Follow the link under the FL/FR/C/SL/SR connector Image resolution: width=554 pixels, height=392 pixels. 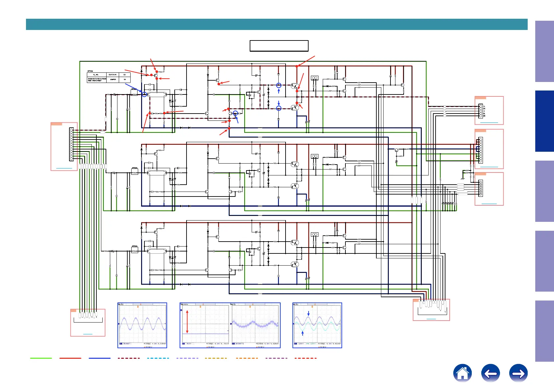point(489,122)
